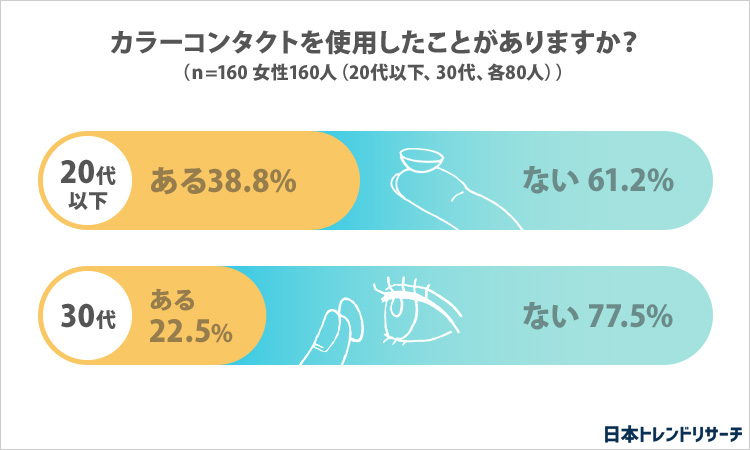Screen dimensions: 750x450
Task: Click the 日本トレンドリサーチ logo
Action: pyautogui.click(x=673, y=434)
